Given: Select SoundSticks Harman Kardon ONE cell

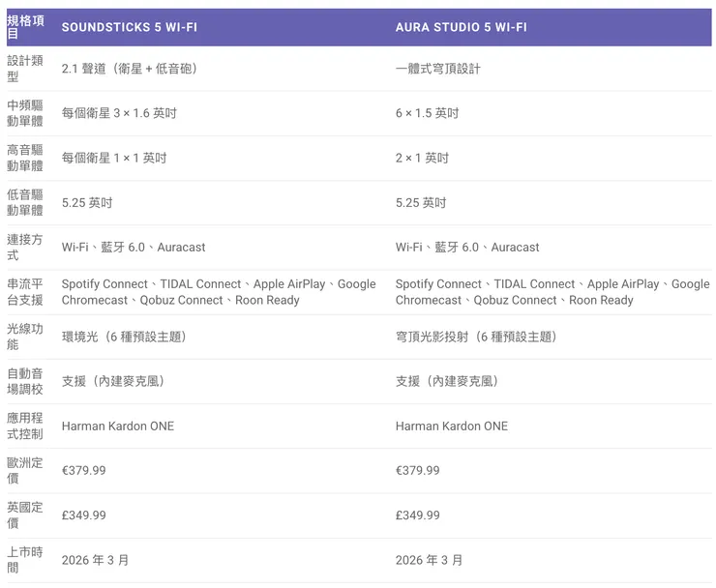Looking at the screenshot, I should point(118,426).
